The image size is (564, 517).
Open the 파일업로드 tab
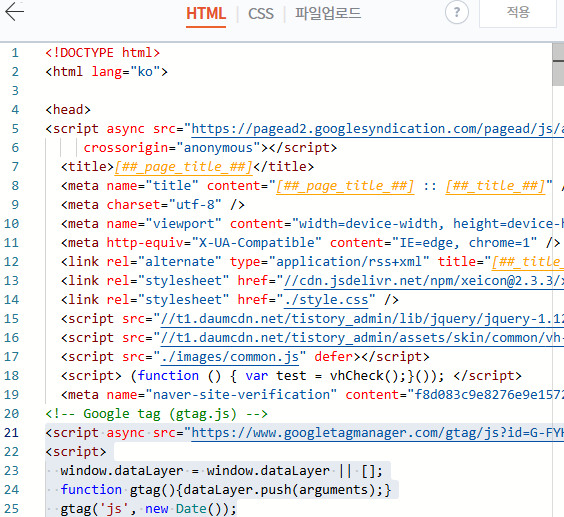(x=328, y=14)
